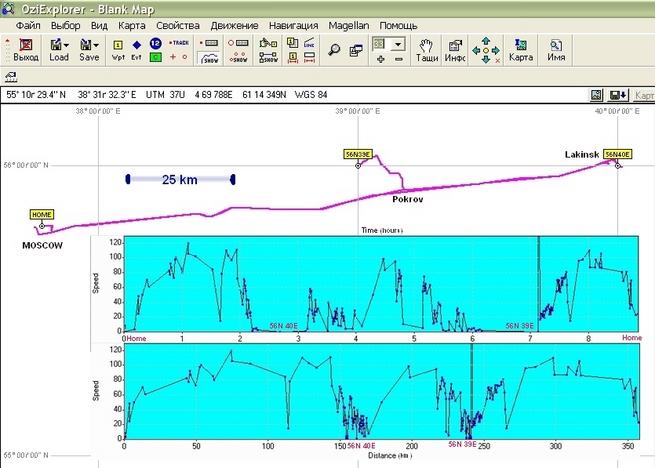
Task: Open the Файл menu
Action: 28,25
